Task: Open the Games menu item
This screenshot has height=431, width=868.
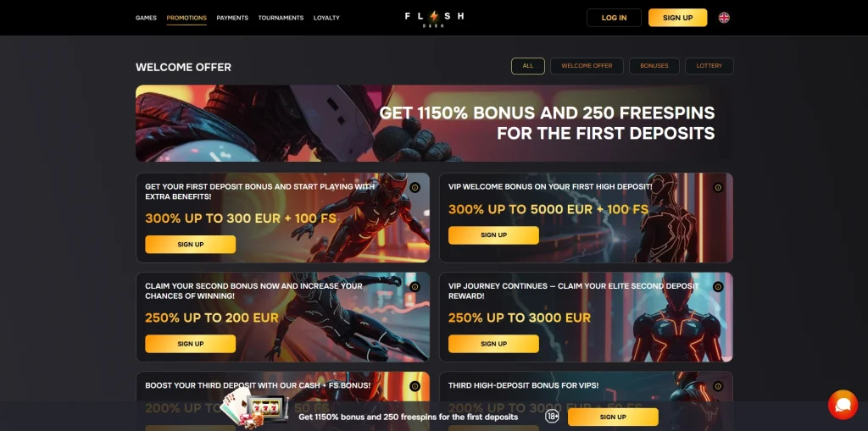Action: 146,18
